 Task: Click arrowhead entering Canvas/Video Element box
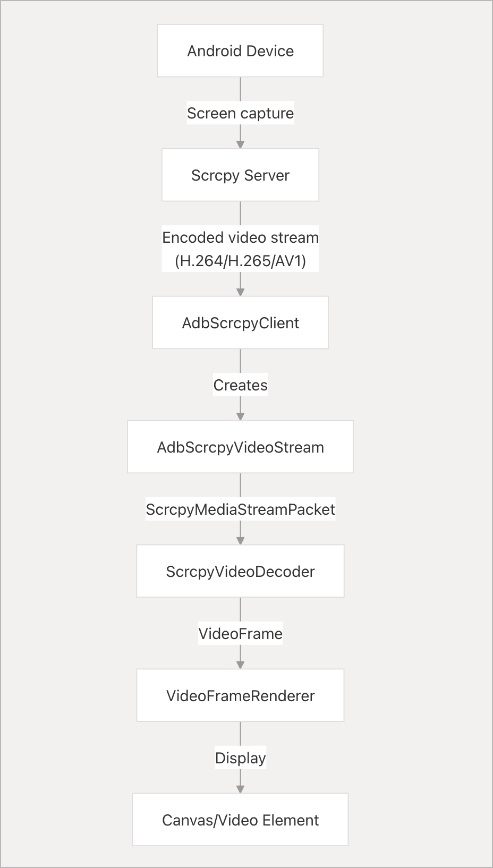tap(240, 789)
